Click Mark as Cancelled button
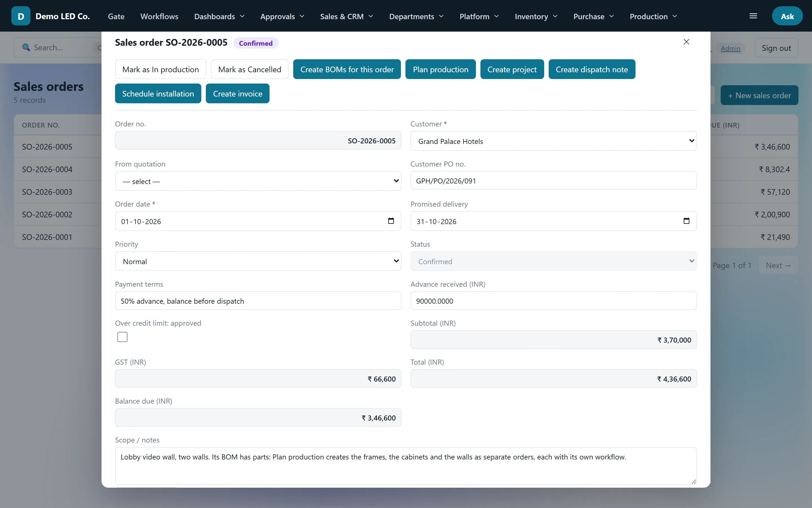Viewport: 812px width, 508px height. pyautogui.click(x=250, y=69)
